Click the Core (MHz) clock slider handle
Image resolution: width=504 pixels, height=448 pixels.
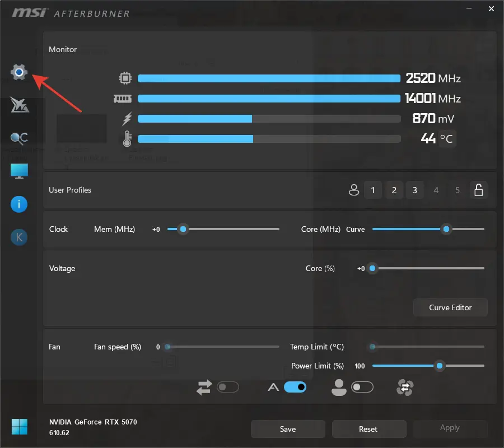[446, 229]
